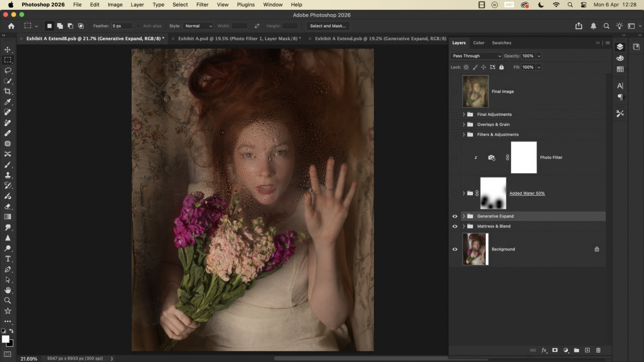
Task: Click the delete layer trash icon
Action: [598, 350]
